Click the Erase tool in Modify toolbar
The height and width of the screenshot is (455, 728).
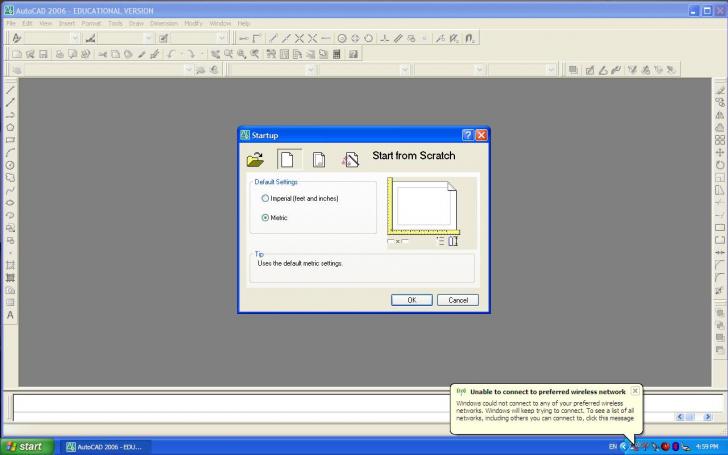[720, 90]
